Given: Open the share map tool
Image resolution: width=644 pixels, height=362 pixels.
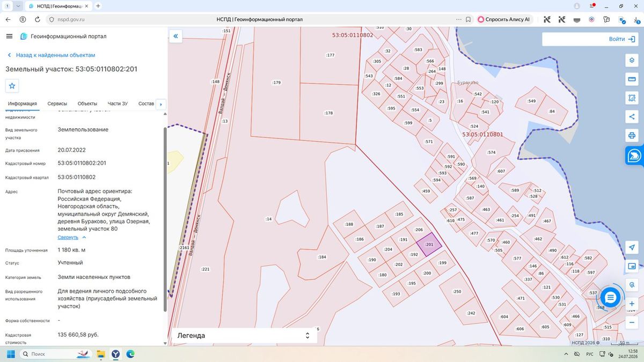Looking at the screenshot, I should click(x=632, y=116).
